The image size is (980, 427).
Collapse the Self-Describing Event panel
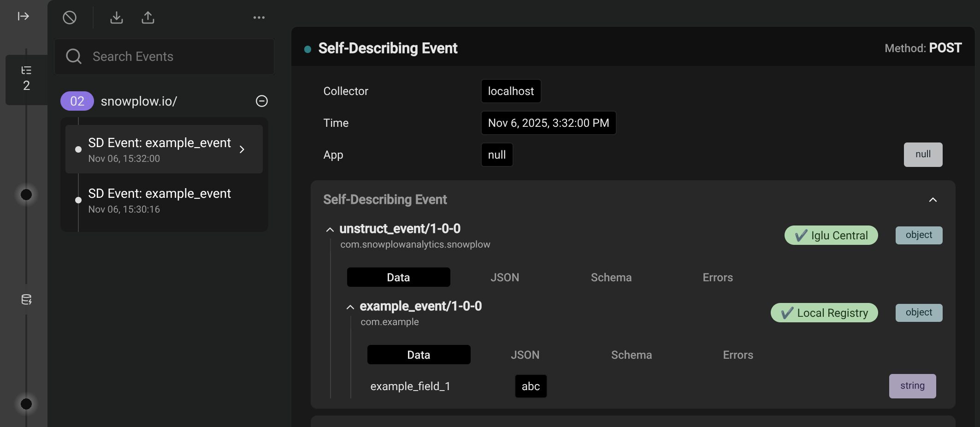tap(933, 201)
